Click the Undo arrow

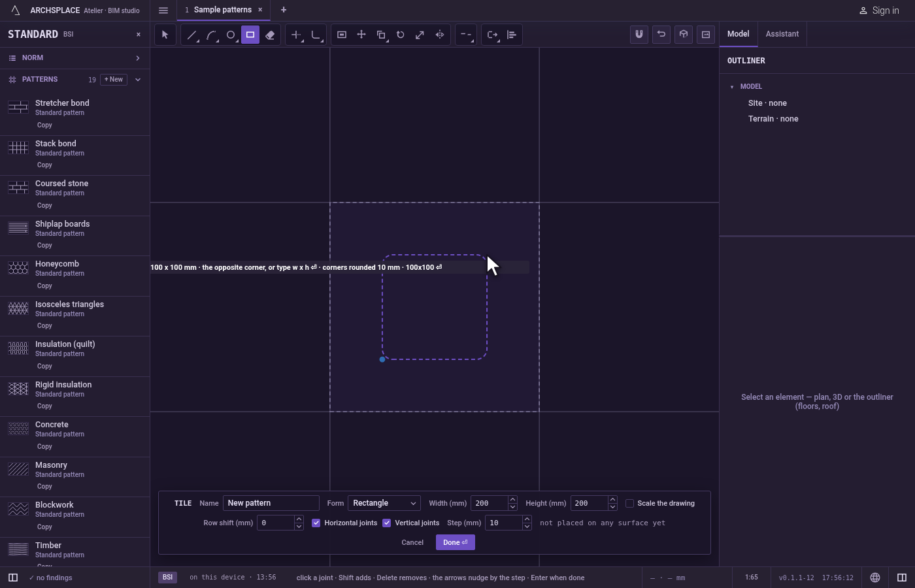[661, 35]
